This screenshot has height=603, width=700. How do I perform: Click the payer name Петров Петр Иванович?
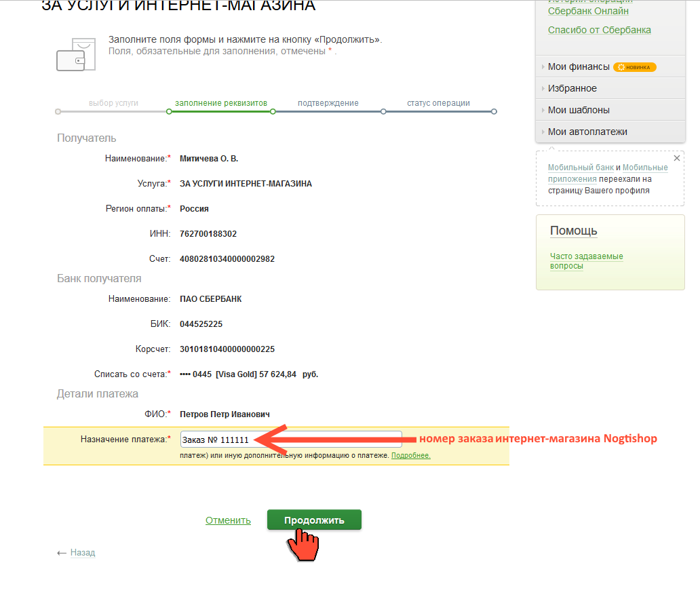pos(225,414)
